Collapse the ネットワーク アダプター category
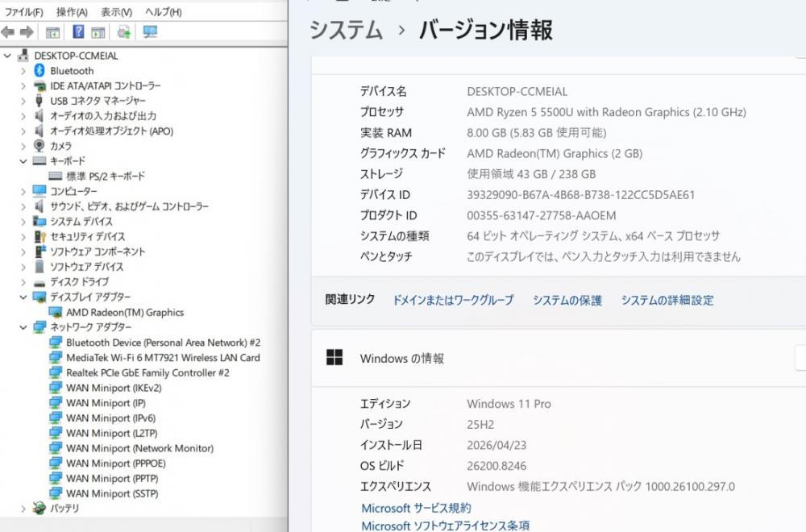 23,328
